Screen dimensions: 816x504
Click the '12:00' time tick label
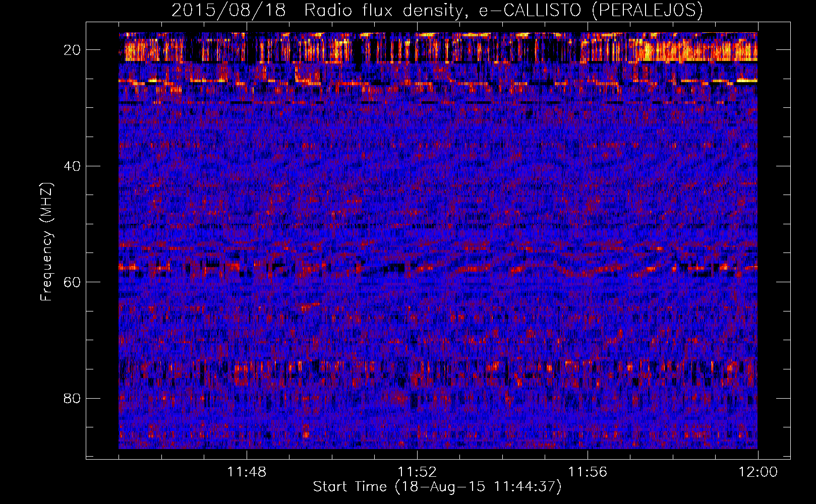[758, 472]
